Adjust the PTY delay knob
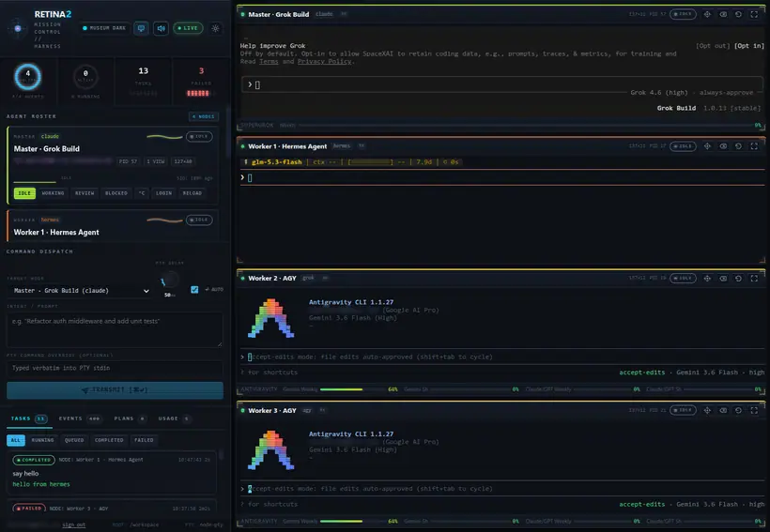 click(x=170, y=280)
